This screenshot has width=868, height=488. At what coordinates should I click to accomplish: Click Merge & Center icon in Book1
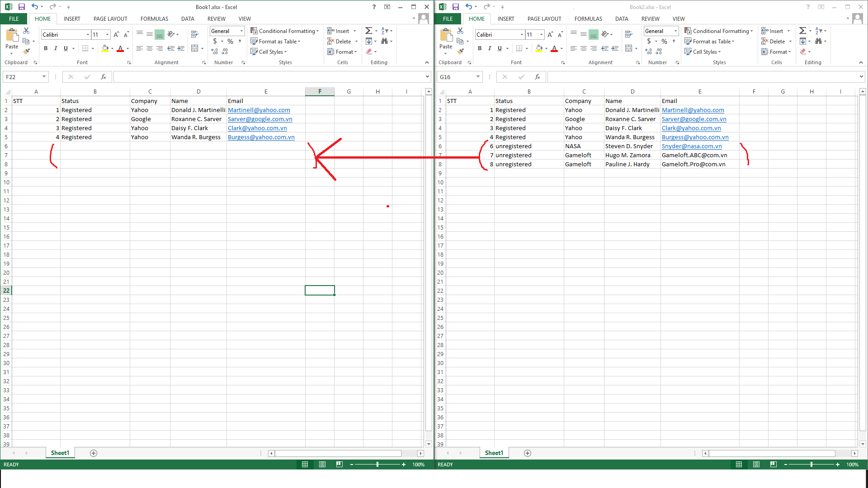pos(195,48)
